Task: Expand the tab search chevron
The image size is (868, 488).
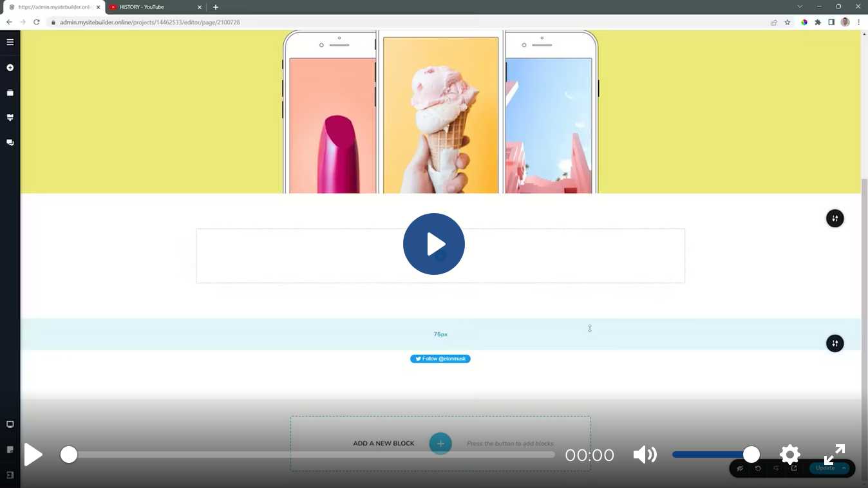Action: 800,6
